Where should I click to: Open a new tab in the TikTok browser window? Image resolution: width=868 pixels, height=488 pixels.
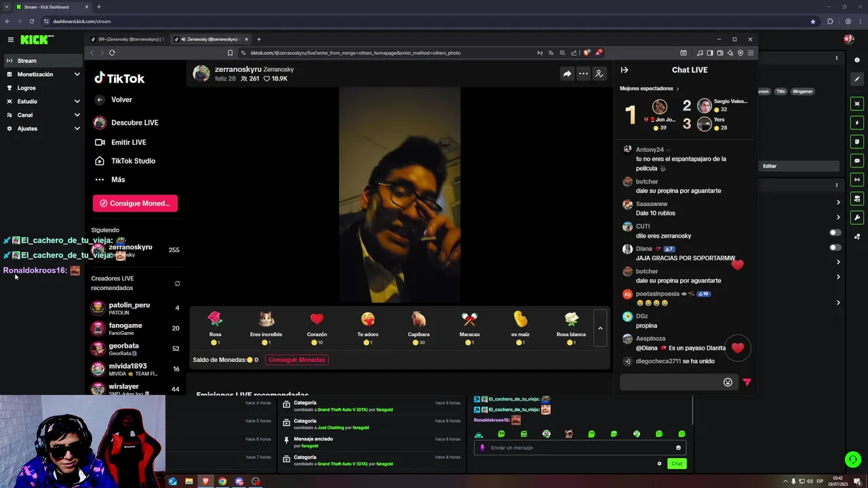click(258, 39)
